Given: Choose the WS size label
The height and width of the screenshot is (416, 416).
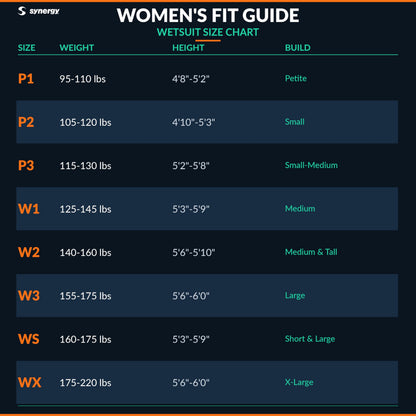Looking at the screenshot, I should click(29, 339).
